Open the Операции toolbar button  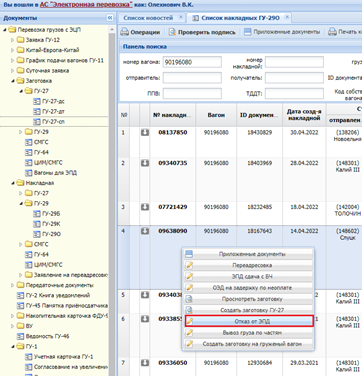140,32
